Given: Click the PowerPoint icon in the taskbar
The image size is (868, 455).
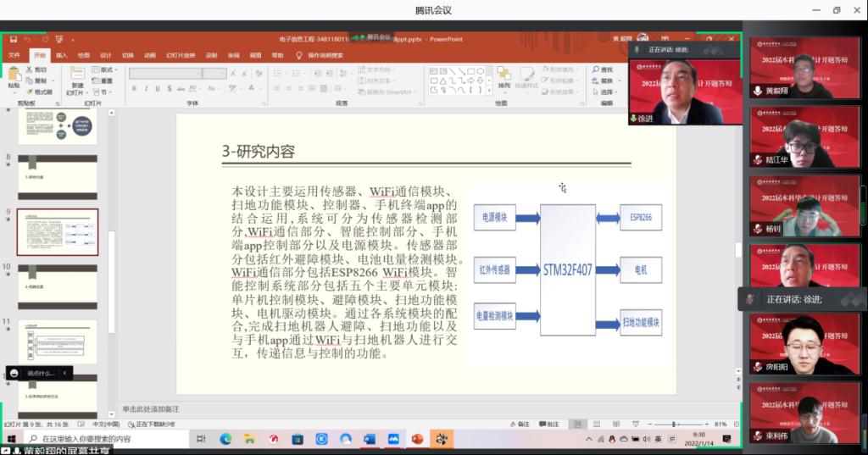Looking at the screenshot, I should (416, 439).
